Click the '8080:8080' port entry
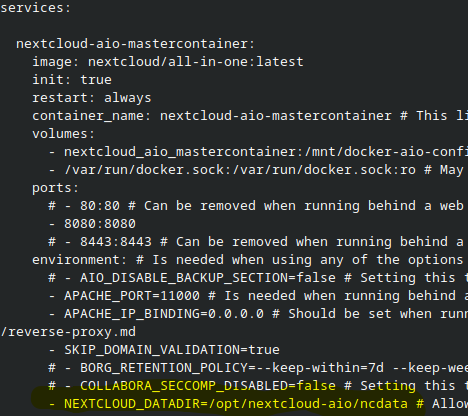Image resolution: width=468 pixels, height=416 pixels. 92,224
